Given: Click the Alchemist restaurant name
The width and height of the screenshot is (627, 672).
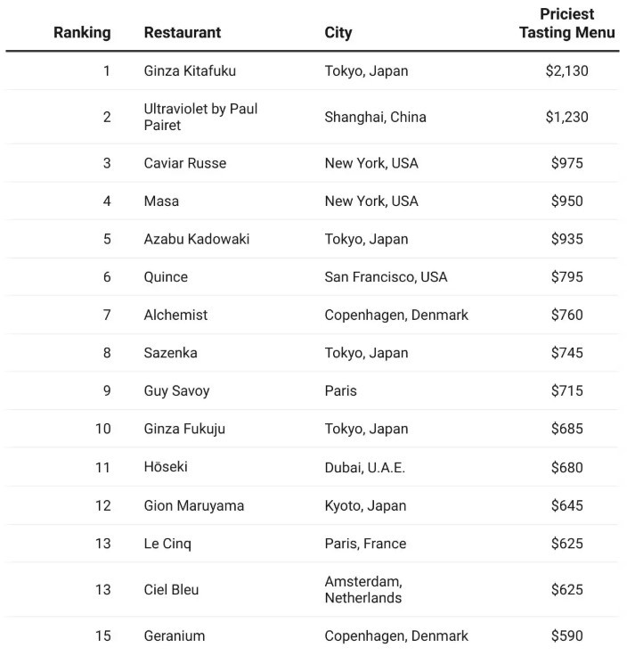Looking at the screenshot, I should tap(175, 315).
